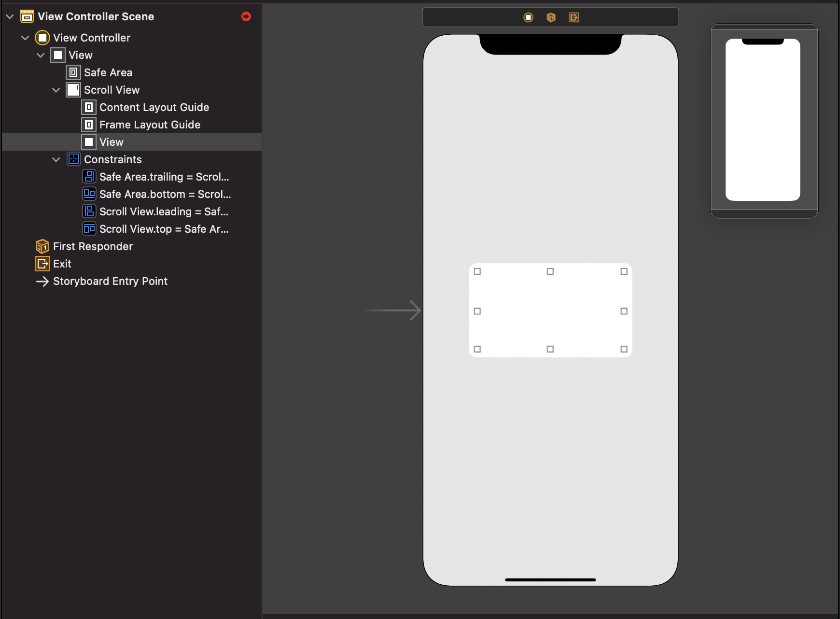
Task: Select the View Controller outline item
Action: (92, 38)
